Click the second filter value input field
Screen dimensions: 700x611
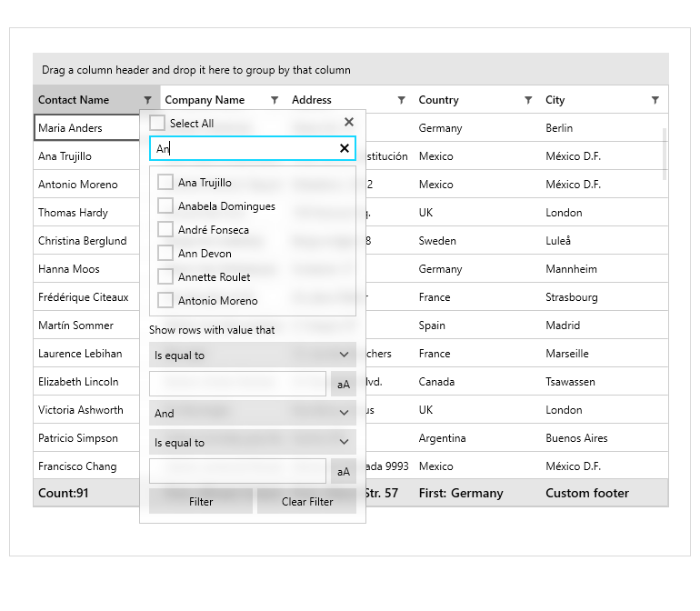pyautogui.click(x=238, y=471)
